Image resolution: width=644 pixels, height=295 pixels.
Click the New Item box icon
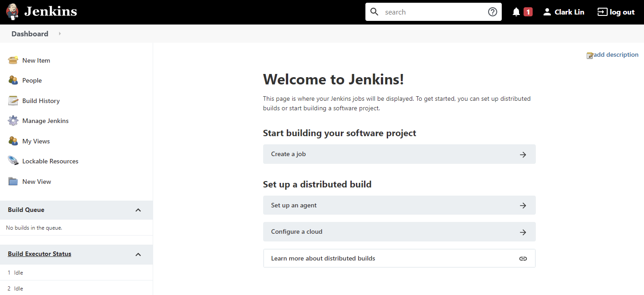pyautogui.click(x=13, y=60)
